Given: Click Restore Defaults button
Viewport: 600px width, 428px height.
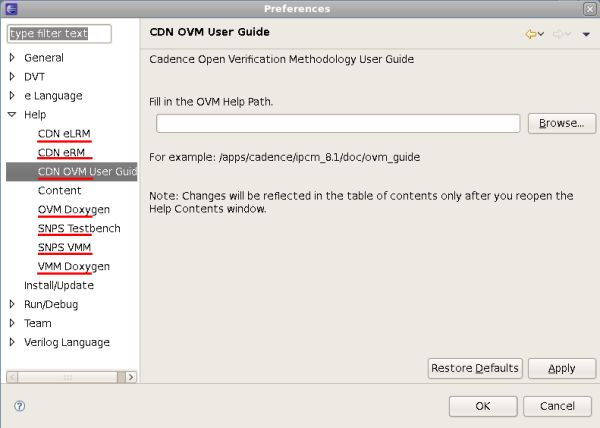Looking at the screenshot, I should [474, 368].
